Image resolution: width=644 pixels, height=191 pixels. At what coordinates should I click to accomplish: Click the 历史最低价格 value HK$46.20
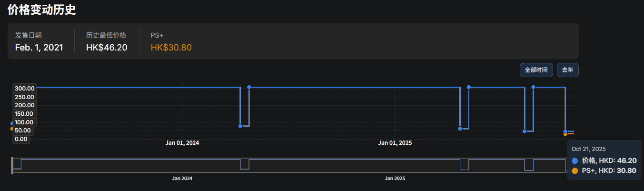[x=107, y=48]
